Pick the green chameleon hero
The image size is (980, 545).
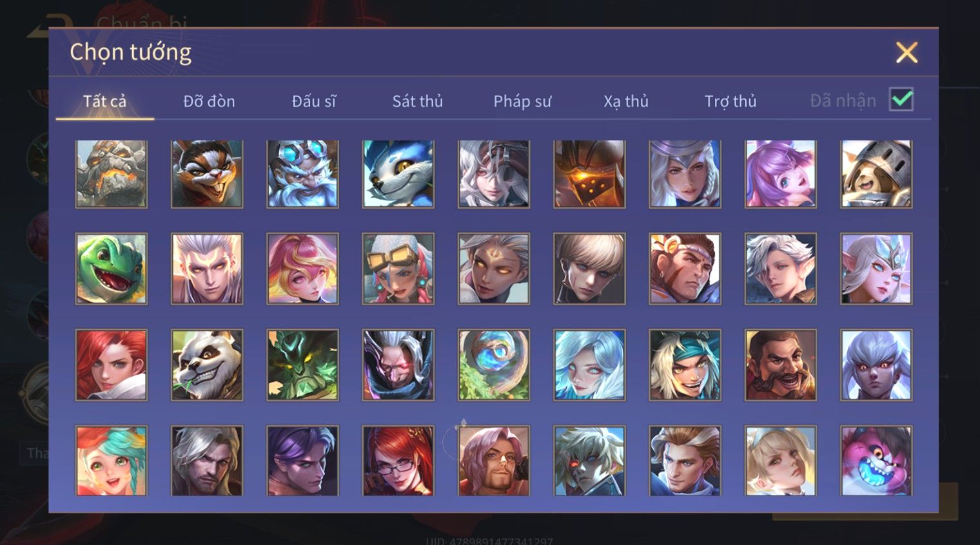coord(112,269)
